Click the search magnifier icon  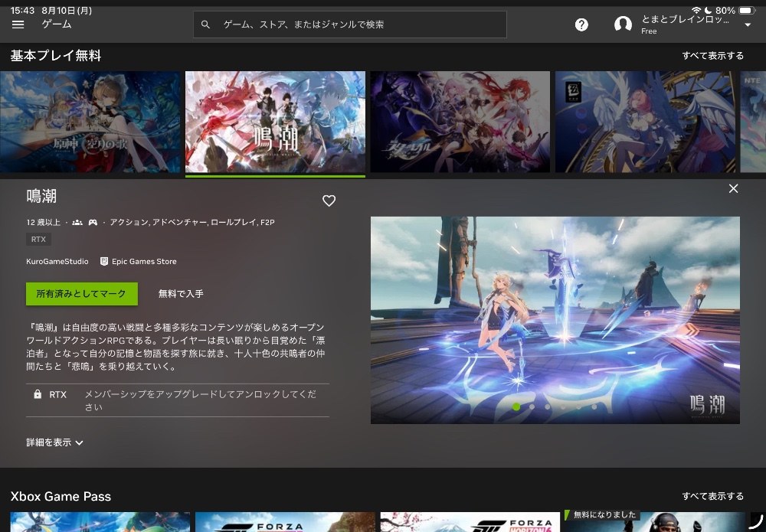click(205, 24)
